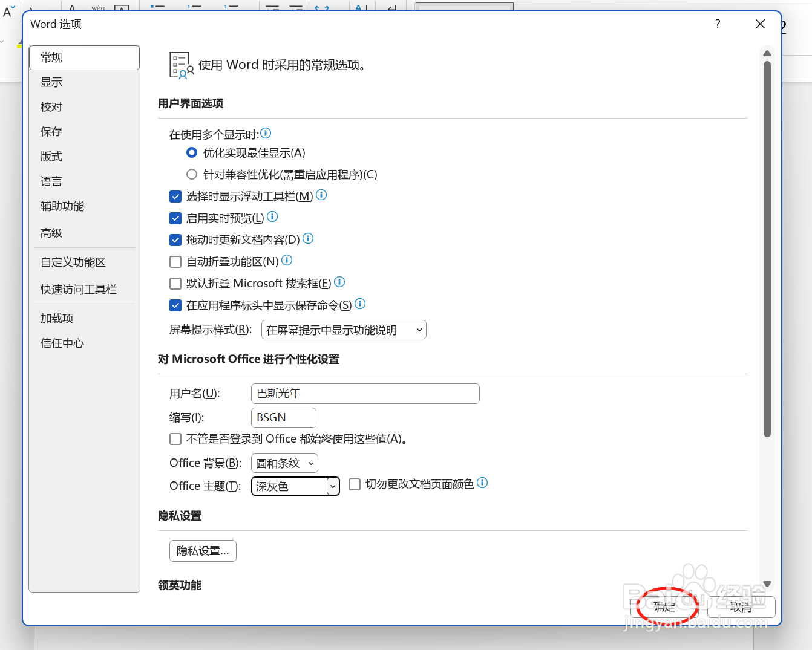Screen dimensions: 812x650
Task: Click info icon beside 启用实时预览
Action: (x=272, y=216)
